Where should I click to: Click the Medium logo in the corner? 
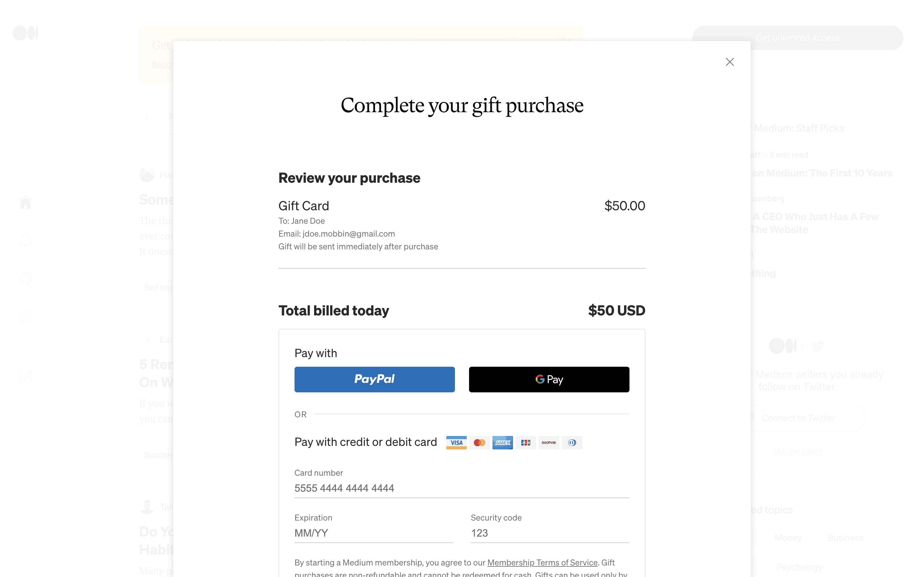25,33
